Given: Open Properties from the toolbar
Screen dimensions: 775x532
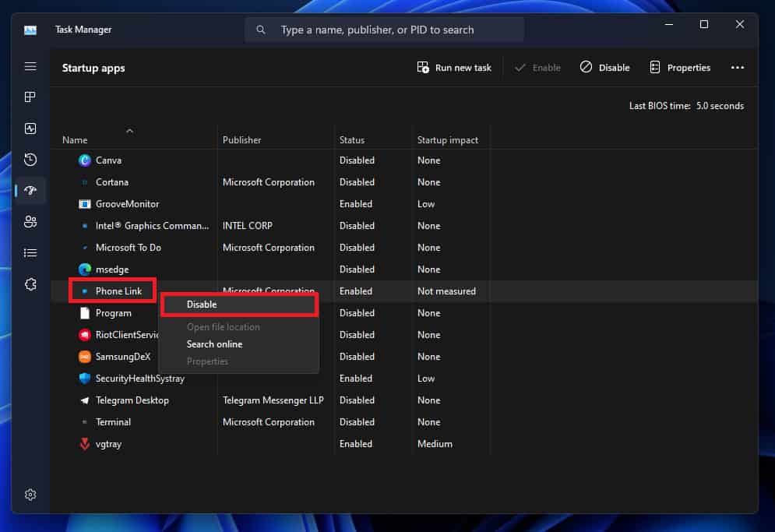Looking at the screenshot, I should pyautogui.click(x=680, y=68).
